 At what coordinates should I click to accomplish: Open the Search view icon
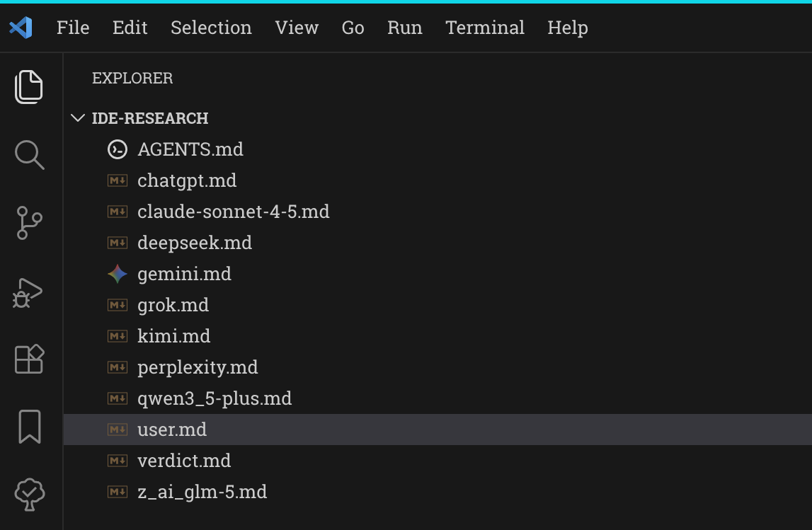[30, 155]
